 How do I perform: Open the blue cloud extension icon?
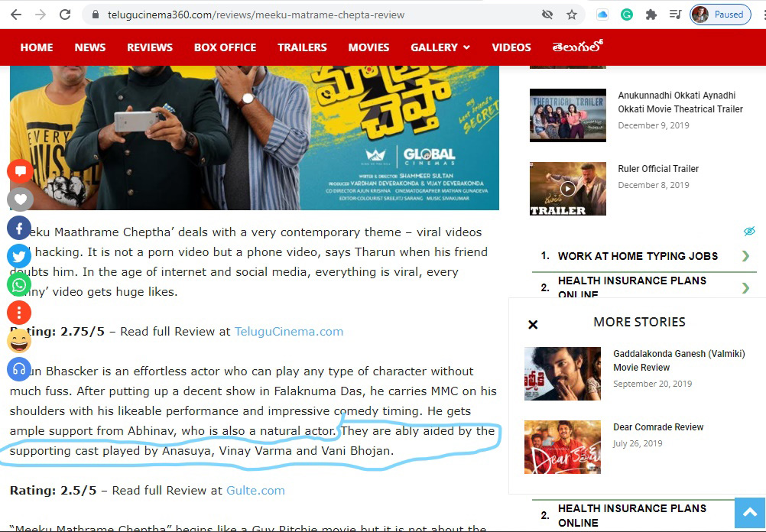click(x=602, y=15)
